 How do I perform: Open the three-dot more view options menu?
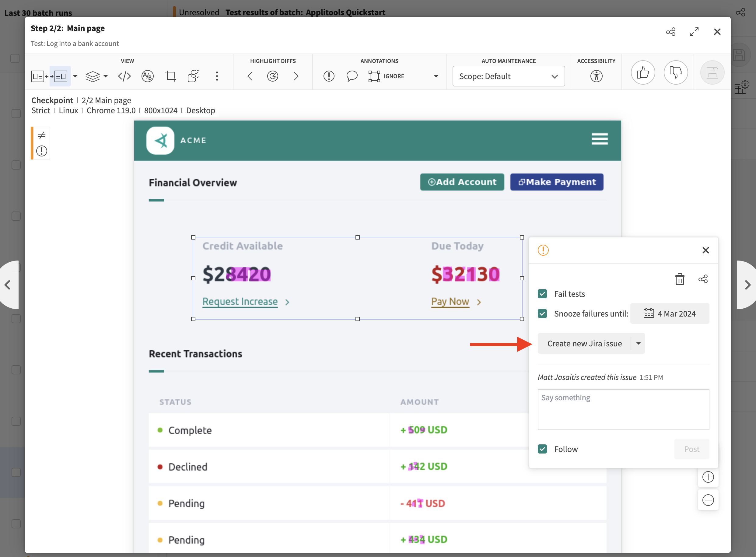217,76
